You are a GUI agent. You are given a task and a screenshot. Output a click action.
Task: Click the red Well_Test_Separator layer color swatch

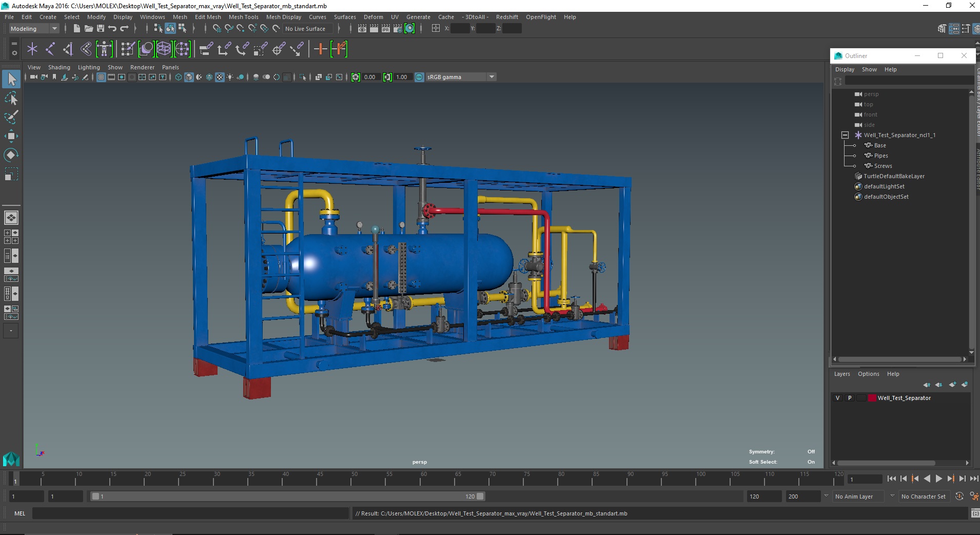point(872,398)
